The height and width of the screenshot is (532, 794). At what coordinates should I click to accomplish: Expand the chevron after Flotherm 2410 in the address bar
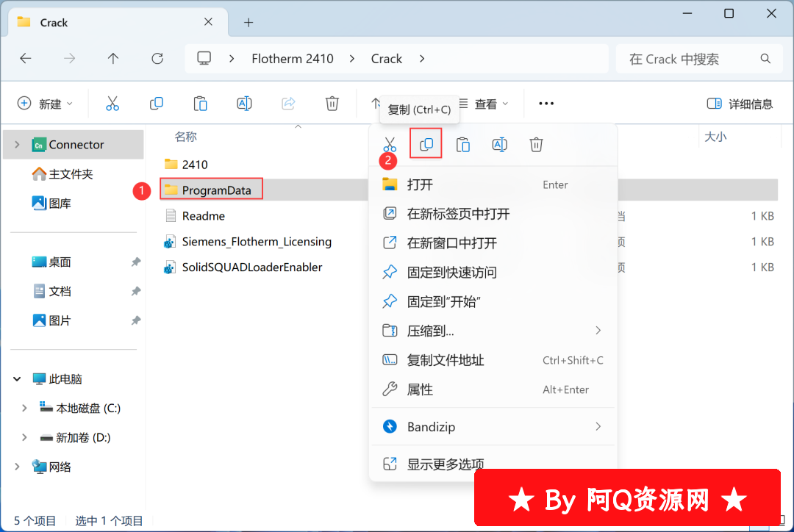coord(352,59)
